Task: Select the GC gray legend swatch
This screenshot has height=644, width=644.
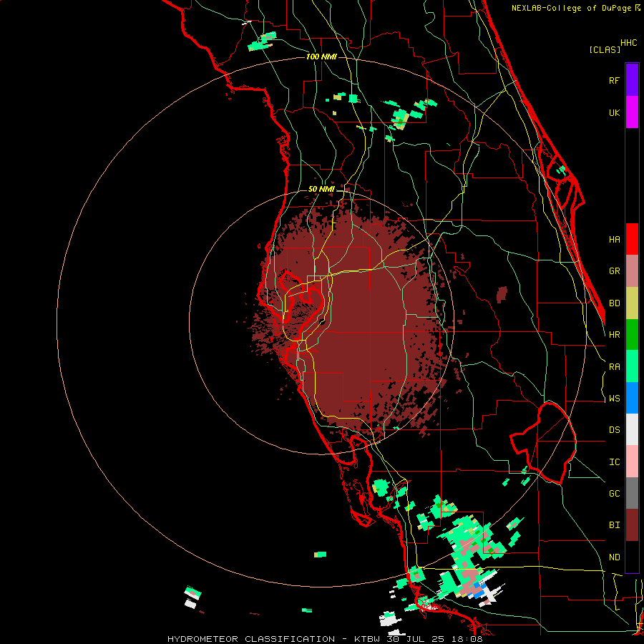Action: (x=632, y=493)
